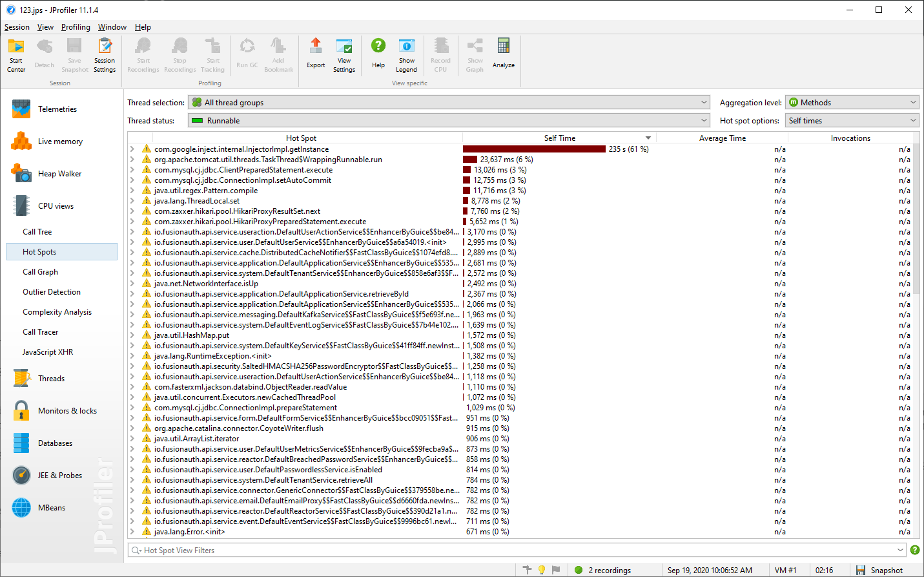Click the 2 recordings status indicator
Viewport: 924px width, 577px height.
pos(602,570)
